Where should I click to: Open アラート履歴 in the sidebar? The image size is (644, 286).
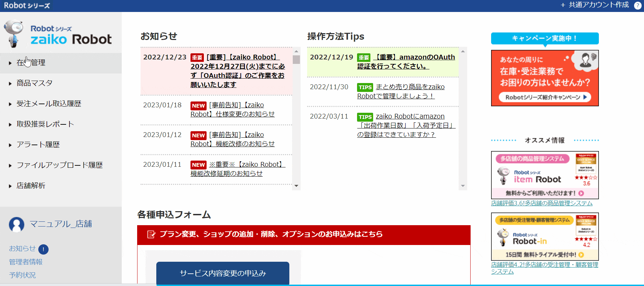tap(61, 145)
